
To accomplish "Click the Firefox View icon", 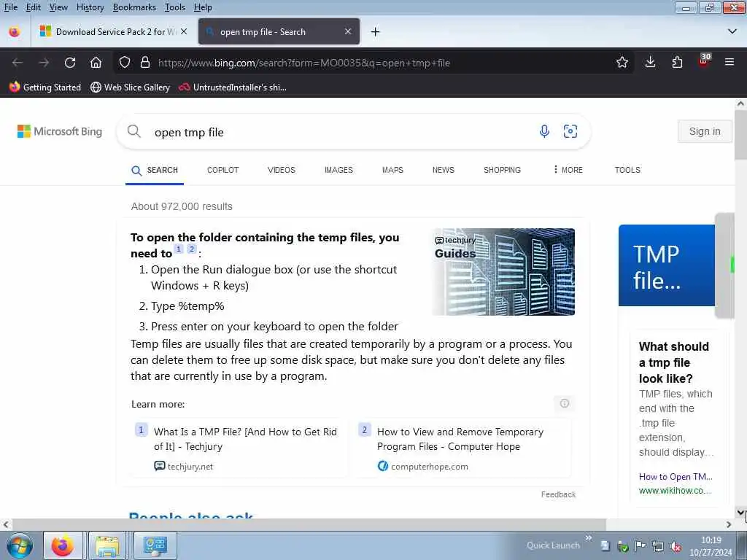I will pos(15,32).
